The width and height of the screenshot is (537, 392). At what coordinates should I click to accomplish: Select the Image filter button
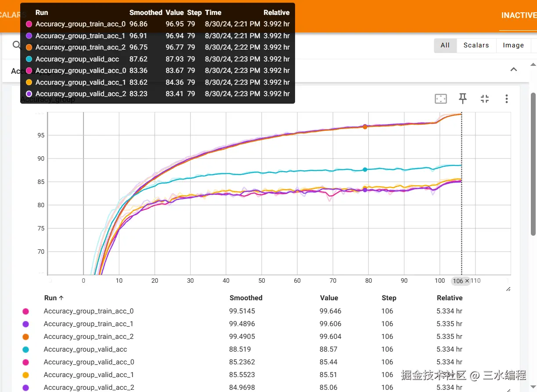click(x=513, y=45)
